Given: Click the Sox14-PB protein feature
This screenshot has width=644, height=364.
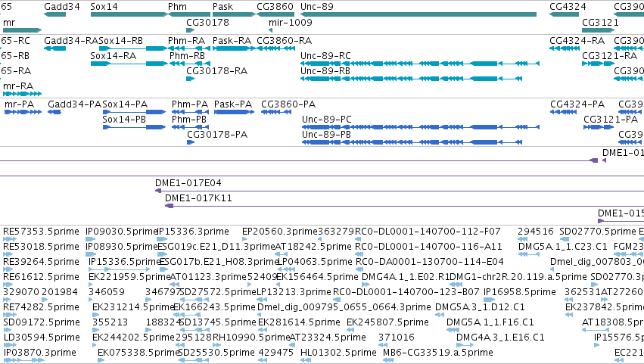Looking at the screenshot, I should pyautogui.click(x=134, y=127).
